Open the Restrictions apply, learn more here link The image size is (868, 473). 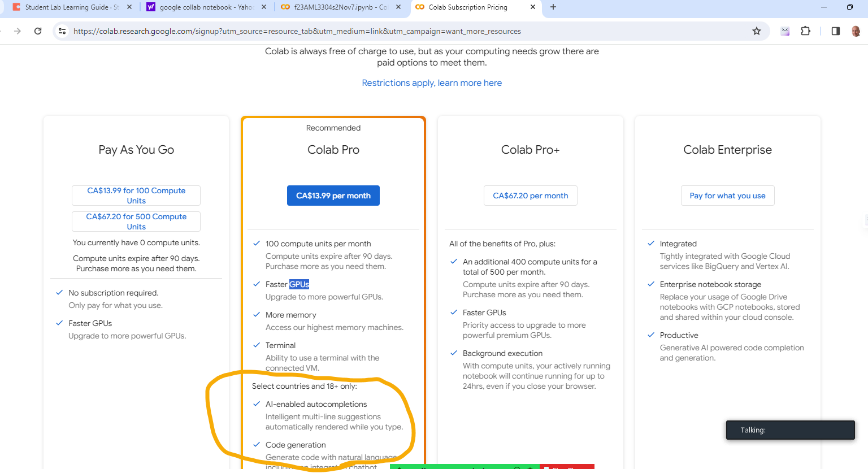pyautogui.click(x=432, y=83)
